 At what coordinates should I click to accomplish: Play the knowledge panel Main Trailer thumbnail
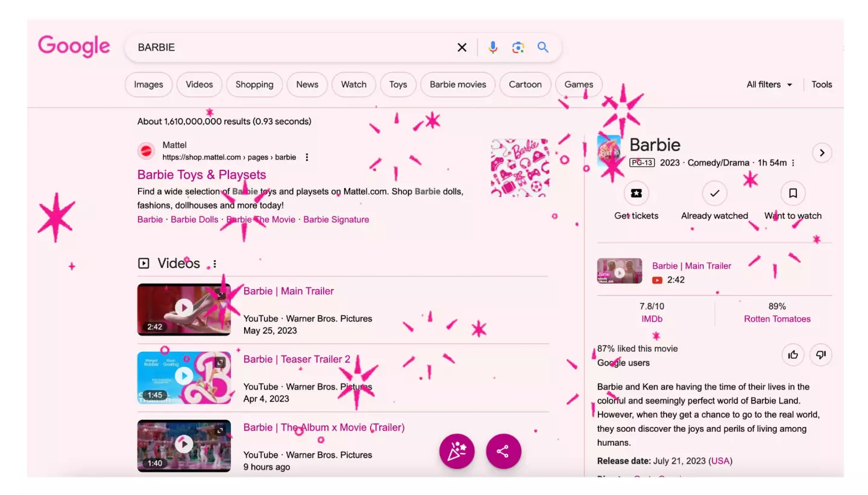(x=619, y=271)
